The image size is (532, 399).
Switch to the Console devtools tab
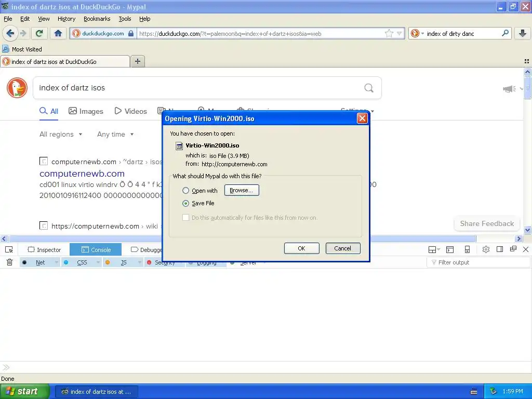point(96,250)
